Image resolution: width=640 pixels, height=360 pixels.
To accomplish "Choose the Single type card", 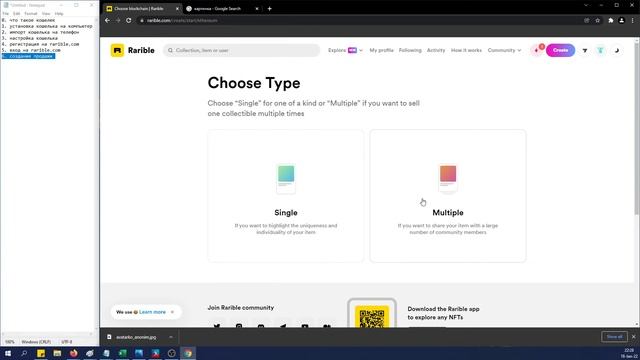I will click(x=286, y=196).
